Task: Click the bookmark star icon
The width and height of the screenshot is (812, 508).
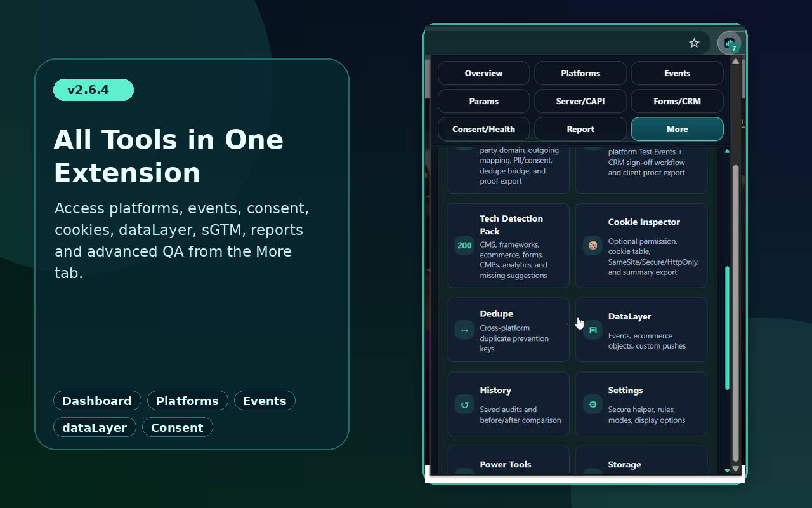Action: coord(694,43)
